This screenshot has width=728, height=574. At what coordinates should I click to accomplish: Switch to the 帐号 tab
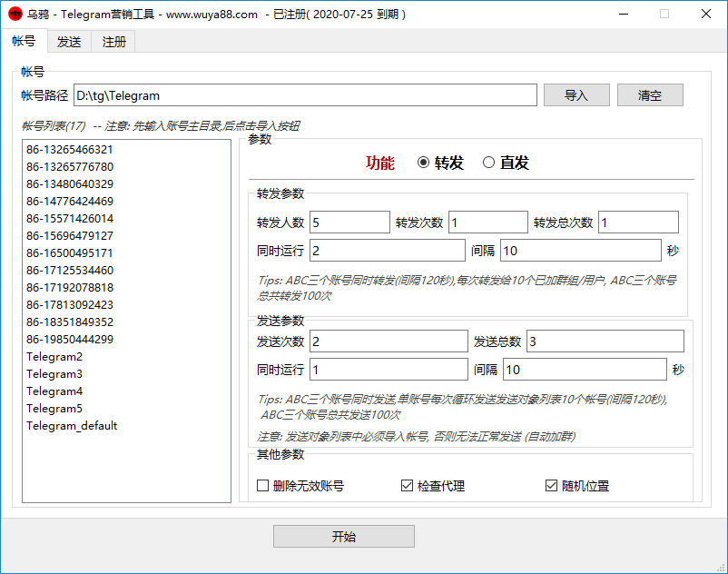pyautogui.click(x=25, y=42)
